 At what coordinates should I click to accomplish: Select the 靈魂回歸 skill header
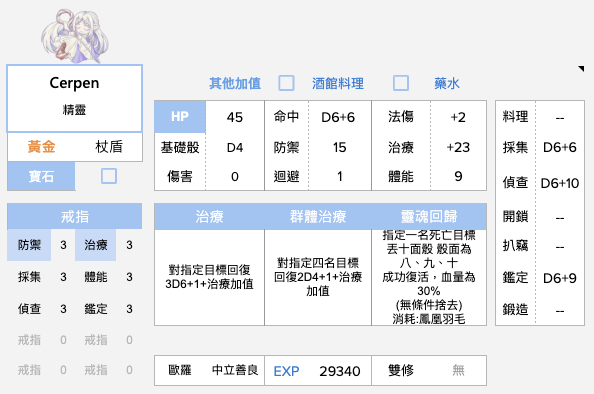pyautogui.click(x=429, y=217)
